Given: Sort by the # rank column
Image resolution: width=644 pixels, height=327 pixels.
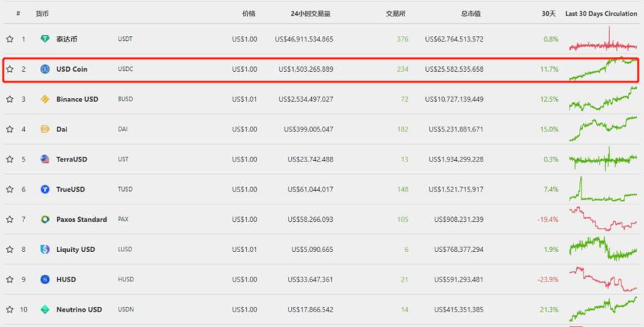Looking at the screenshot, I should 18,13.
